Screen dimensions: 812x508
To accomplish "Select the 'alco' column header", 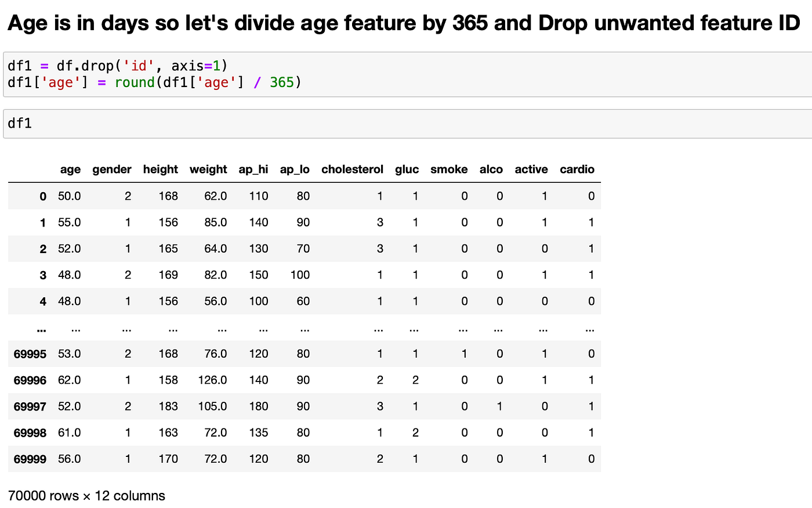I will (491, 170).
